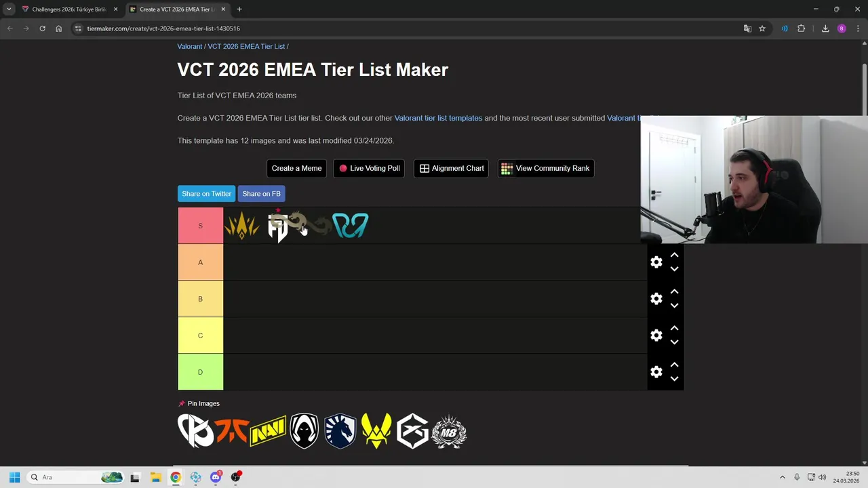
Task: Open settings gear for tier D
Action: [656, 372]
